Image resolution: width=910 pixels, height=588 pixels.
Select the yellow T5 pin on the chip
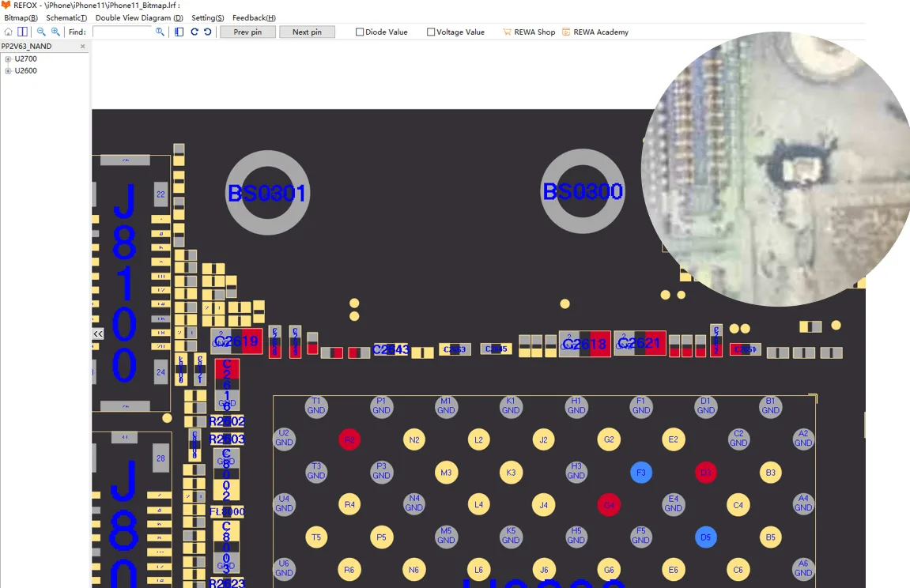[x=316, y=537]
